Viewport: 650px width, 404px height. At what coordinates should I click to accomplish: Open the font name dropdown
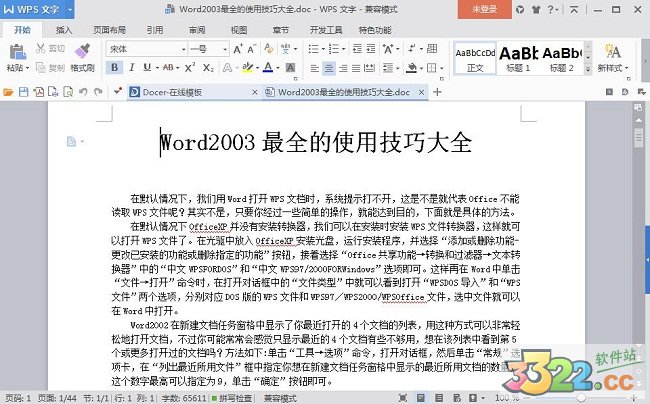pos(183,49)
